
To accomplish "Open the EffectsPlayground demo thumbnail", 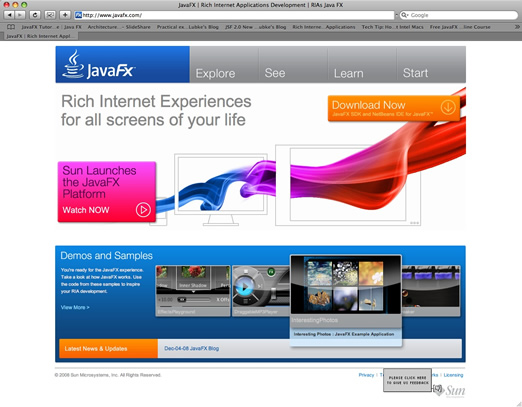I will pos(193,291).
